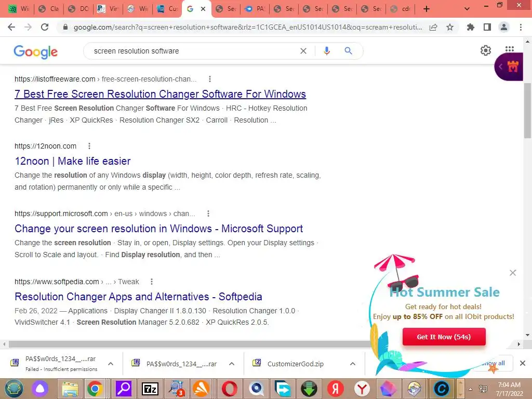Submit search with magnifier icon

click(348, 51)
